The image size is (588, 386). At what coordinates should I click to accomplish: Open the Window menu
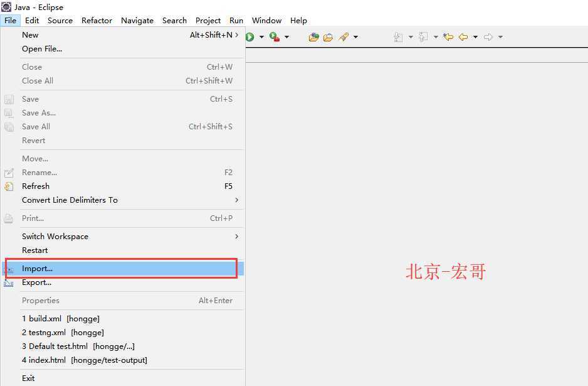(266, 20)
